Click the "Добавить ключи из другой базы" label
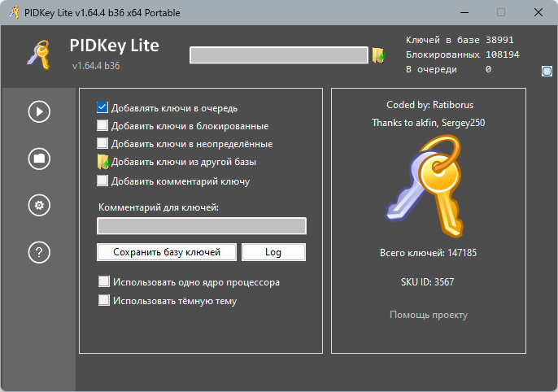Image resolution: width=558 pixels, height=392 pixels. (x=184, y=162)
